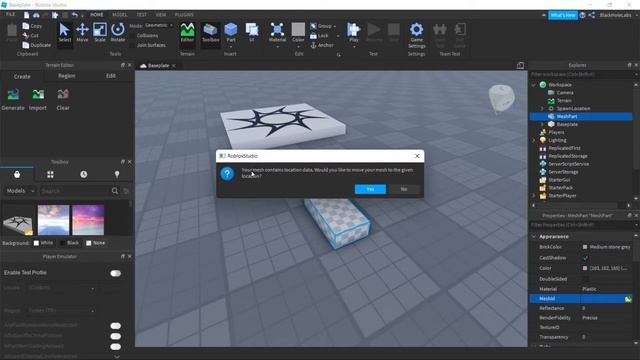Toggle the Collisions checkbox
This screenshot has width=640, height=360.
point(132,36)
